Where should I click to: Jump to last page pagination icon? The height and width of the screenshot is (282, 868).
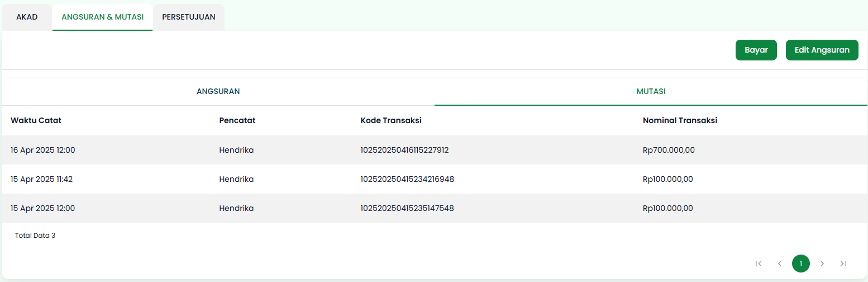click(x=843, y=264)
